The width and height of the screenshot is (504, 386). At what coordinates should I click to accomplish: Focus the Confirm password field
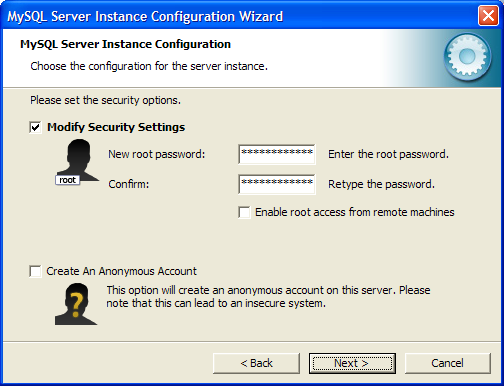(x=277, y=184)
